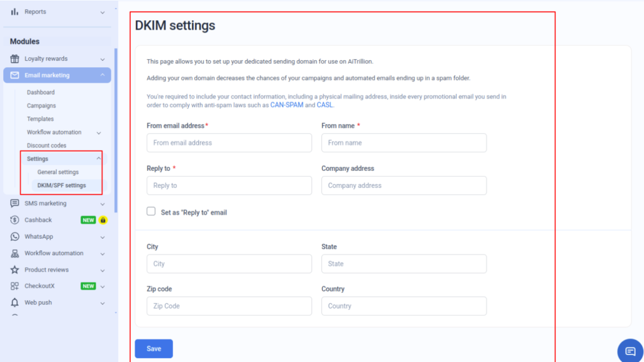Select the Workflow automation icon in sidebar
The width and height of the screenshot is (644, 362).
[x=13, y=253]
